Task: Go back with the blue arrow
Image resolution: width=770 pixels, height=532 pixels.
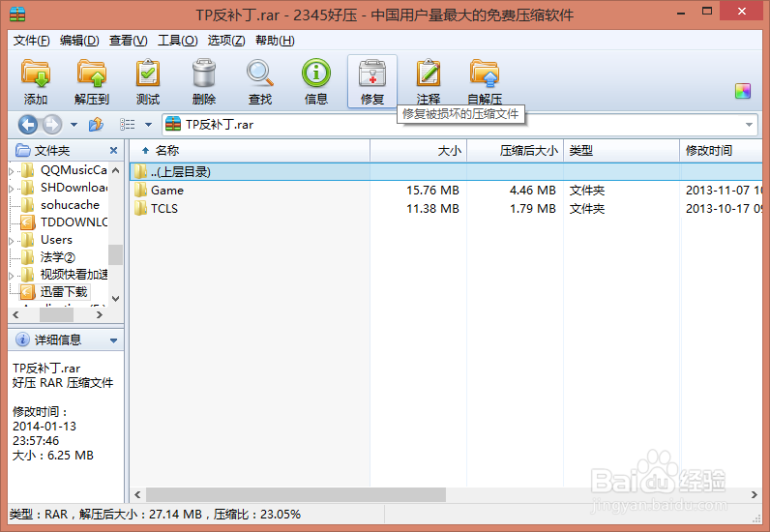Action: point(27,125)
